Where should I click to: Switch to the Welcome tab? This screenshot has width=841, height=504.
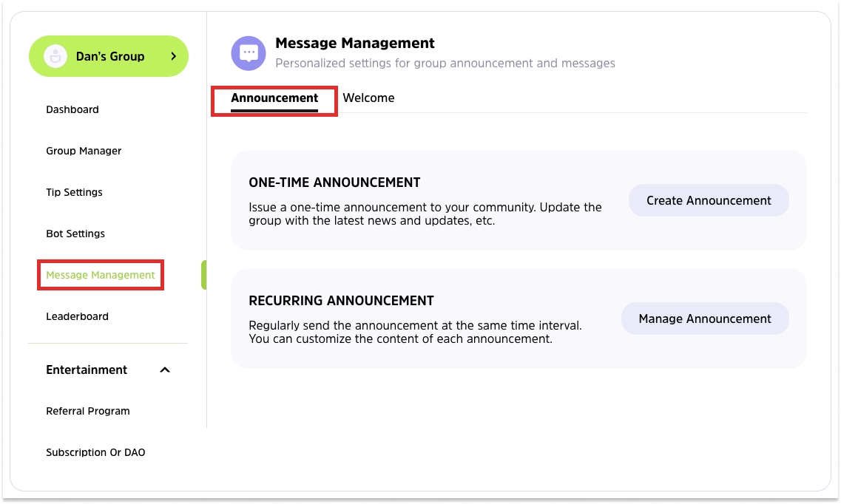[x=368, y=98]
